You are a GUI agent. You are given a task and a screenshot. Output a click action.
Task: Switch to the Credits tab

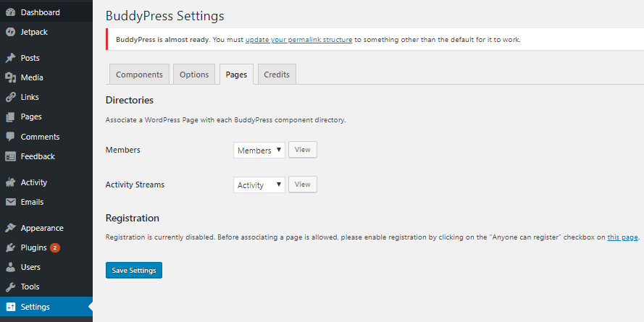click(x=277, y=75)
